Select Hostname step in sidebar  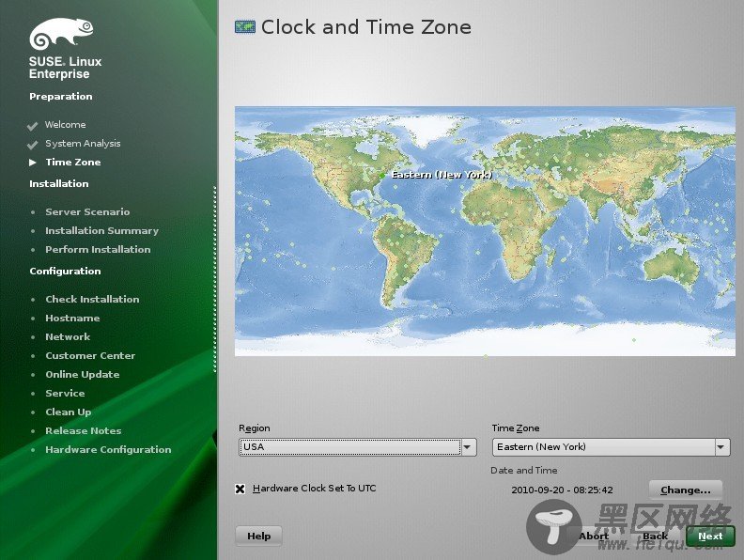[x=72, y=318]
